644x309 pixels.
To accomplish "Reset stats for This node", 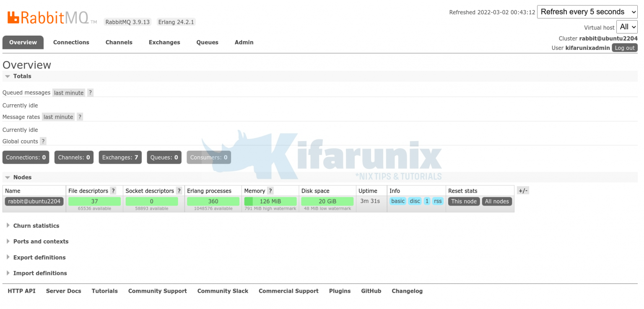I will pyautogui.click(x=464, y=201).
